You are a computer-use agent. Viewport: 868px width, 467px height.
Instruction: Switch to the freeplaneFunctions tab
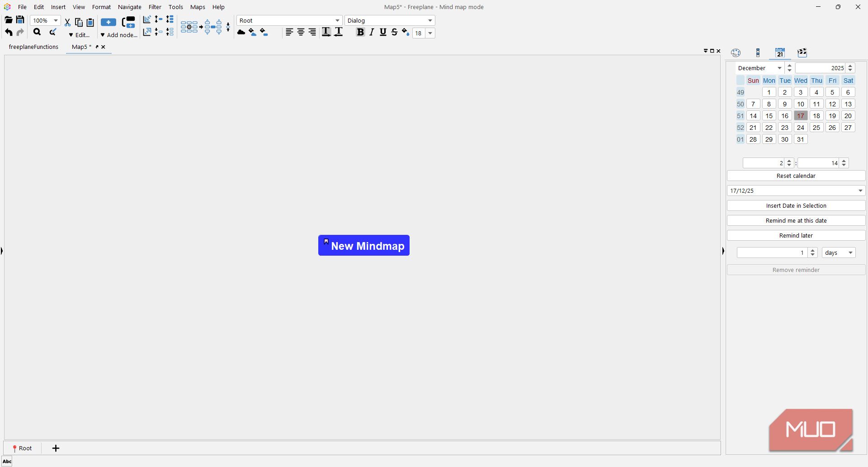pos(33,47)
